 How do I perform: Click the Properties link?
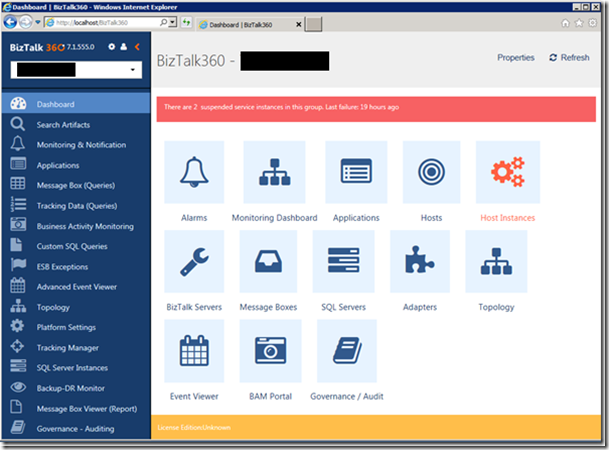[515, 57]
